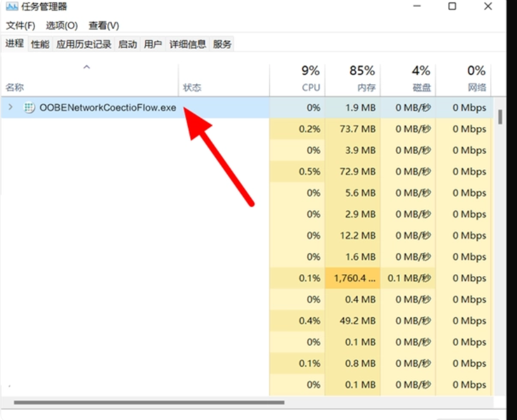Click the 0.4% CPU cell
Screen dimensions: 517x420
coord(297,320)
